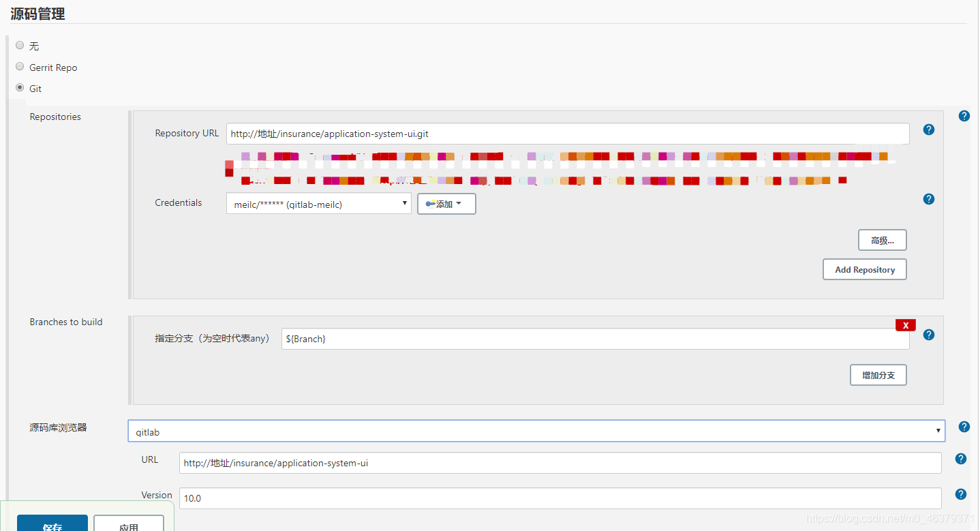
Task: Focus the repository browser URL field
Action: 560,463
